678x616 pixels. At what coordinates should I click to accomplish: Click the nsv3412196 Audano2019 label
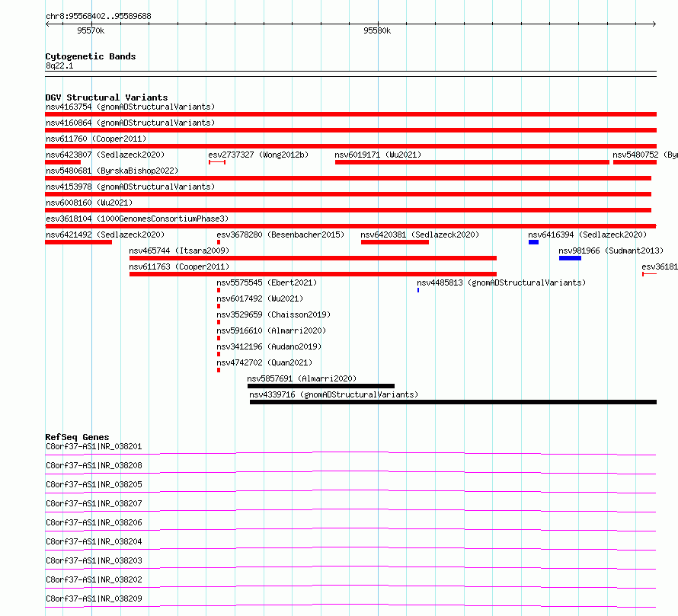tap(269, 346)
